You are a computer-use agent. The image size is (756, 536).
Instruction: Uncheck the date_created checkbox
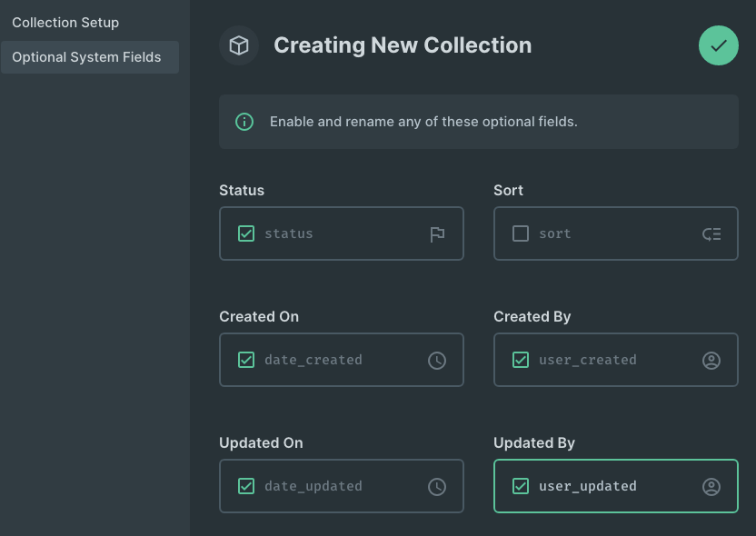click(246, 360)
